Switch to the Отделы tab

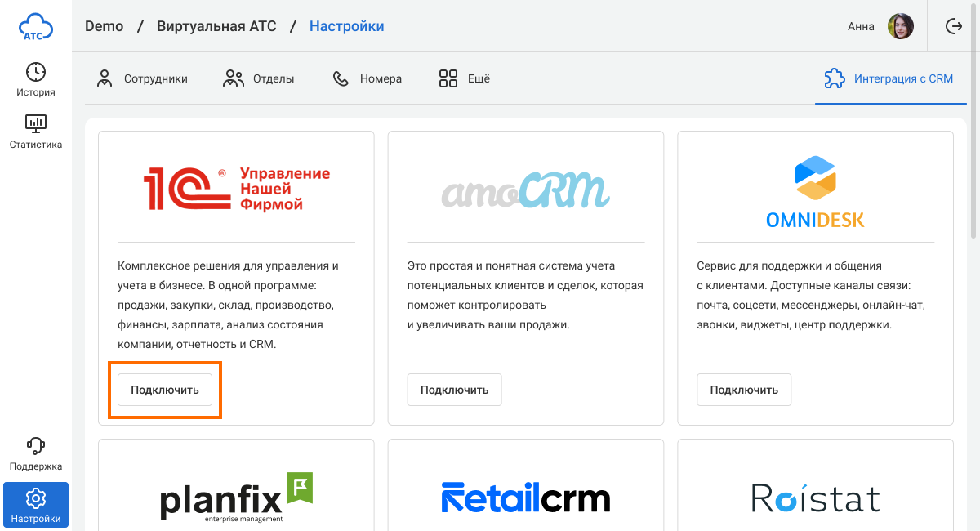point(259,79)
